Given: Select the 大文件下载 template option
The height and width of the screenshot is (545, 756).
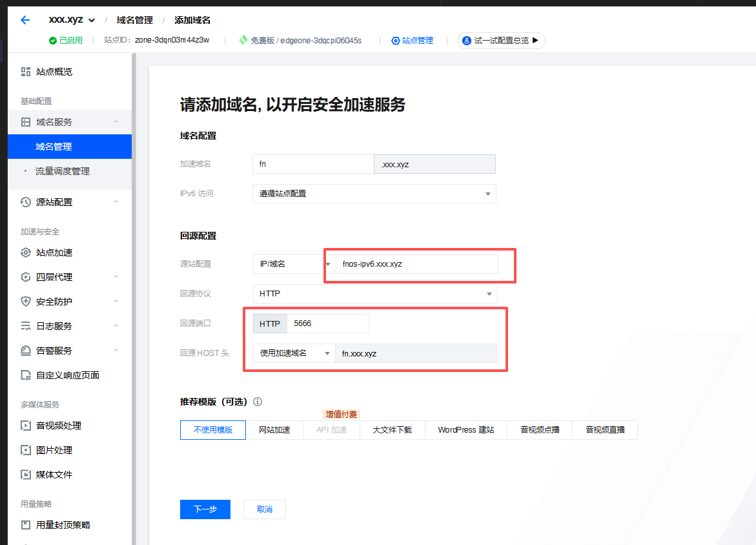Looking at the screenshot, I should (x=393, y=429).
